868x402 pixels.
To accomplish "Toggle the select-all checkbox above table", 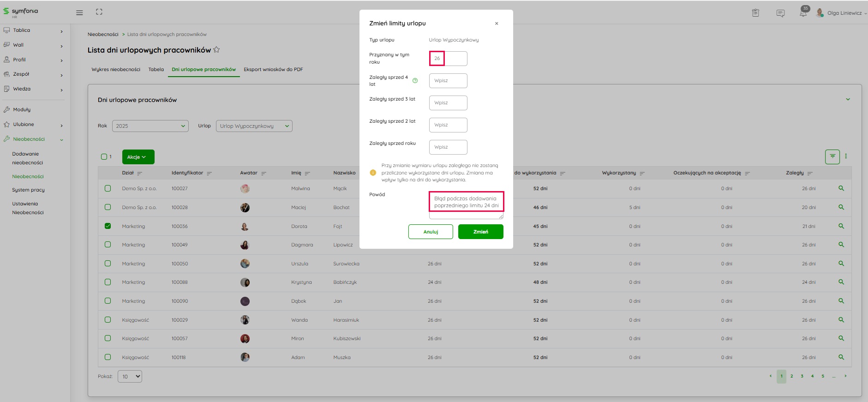I will pyautogui.click(x=104, y=157).
